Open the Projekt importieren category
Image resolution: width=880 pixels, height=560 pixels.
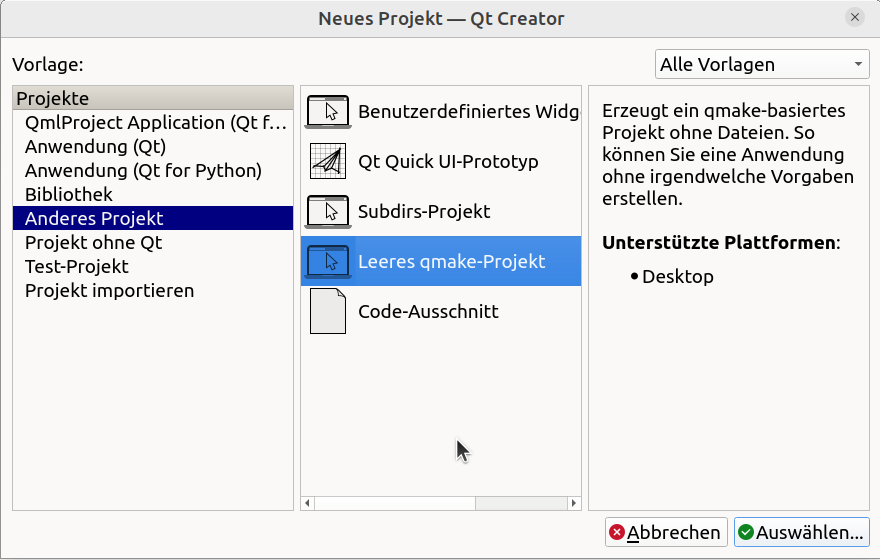pyautogui.click(x=109, y=291)
